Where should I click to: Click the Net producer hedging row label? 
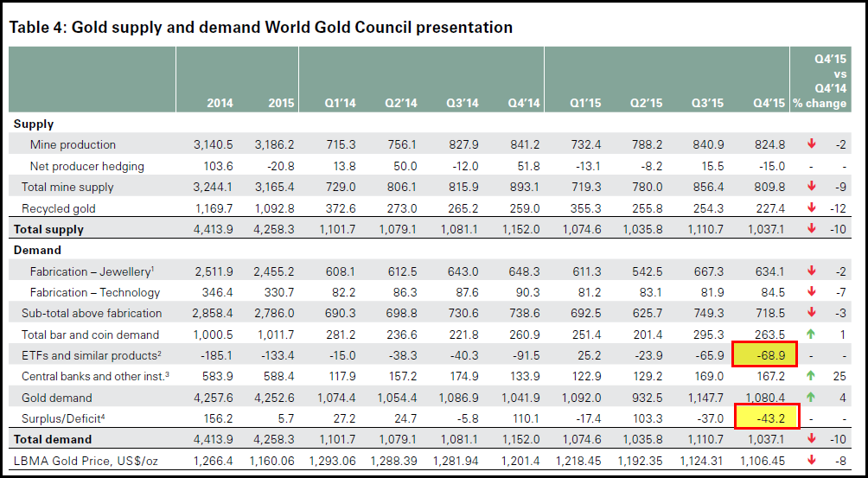tap(86, 166)
